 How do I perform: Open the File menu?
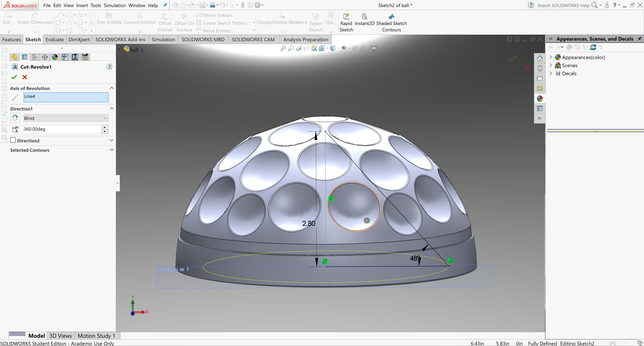47,5
